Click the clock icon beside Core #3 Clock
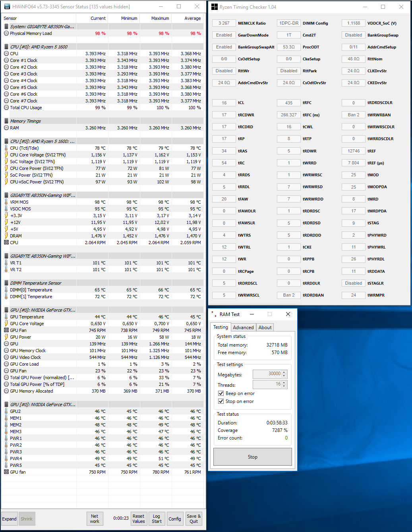 point(6,73)
